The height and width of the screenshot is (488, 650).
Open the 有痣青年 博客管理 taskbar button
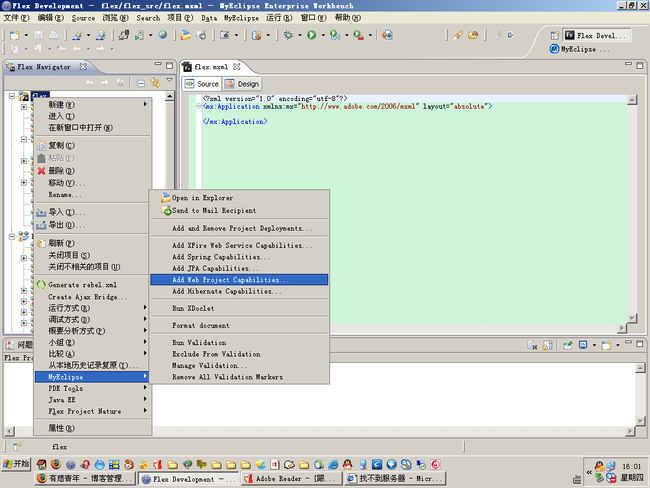pos(85,478)
